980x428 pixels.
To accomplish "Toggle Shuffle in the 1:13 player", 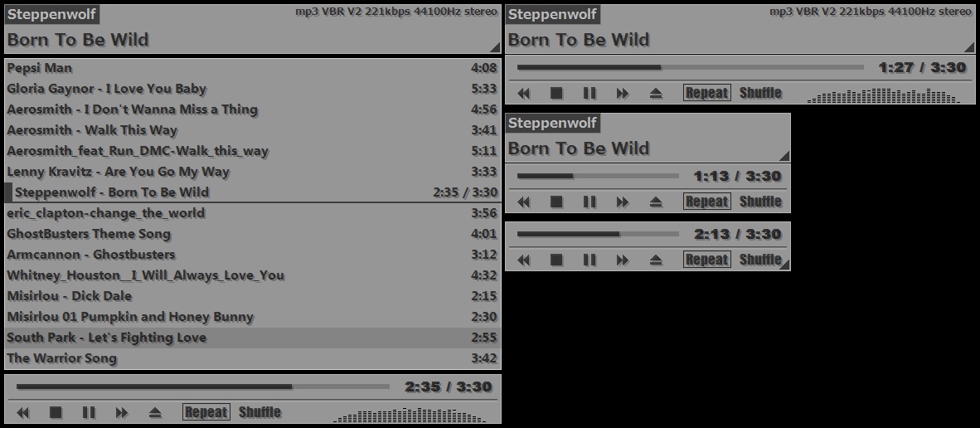I will (x=760, y=202).
